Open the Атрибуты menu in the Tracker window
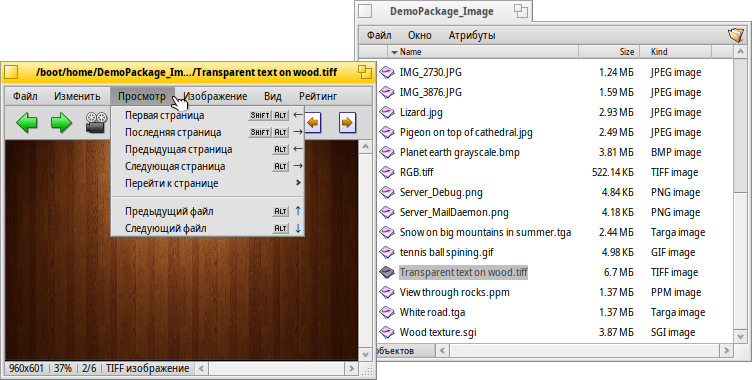 click(x=472, y=35)
